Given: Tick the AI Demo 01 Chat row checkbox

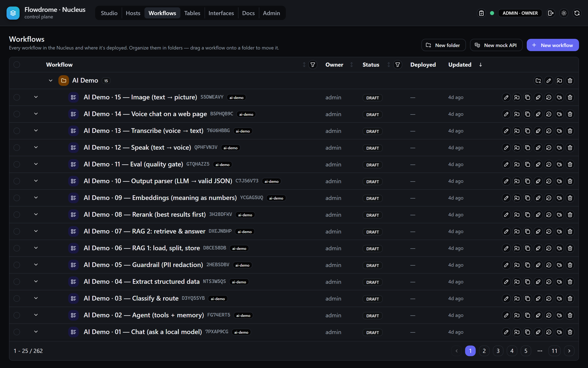Looking at the screenshot, I should tap(17, 332).
